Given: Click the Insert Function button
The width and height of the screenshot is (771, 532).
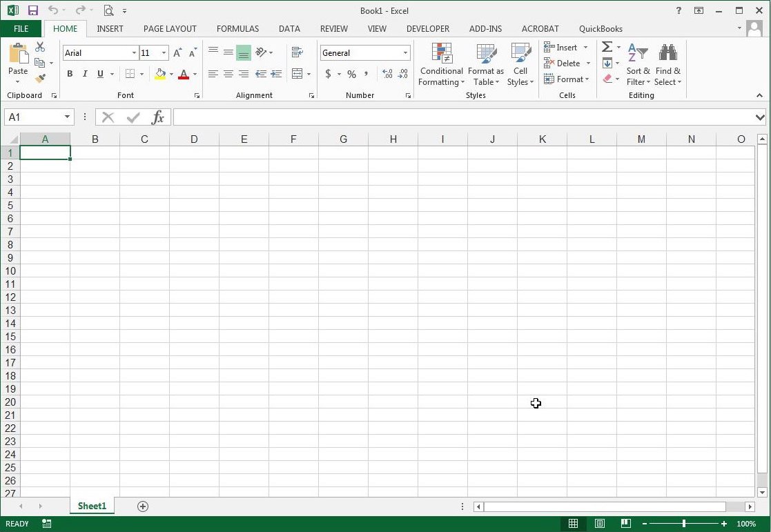Looking at the screenshot, I should (158, 117).
